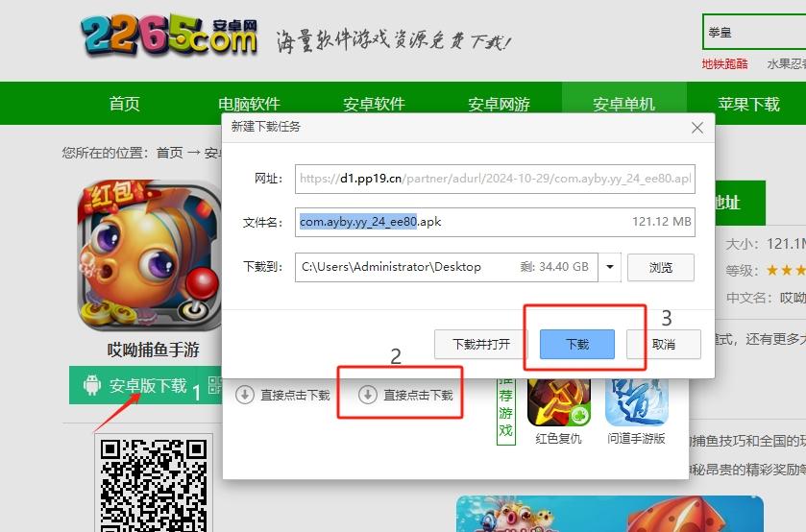The height and width of the screenshot is (532, 806).
Task: Open the 问道手游版 game icon
Action: click(636, 399)
